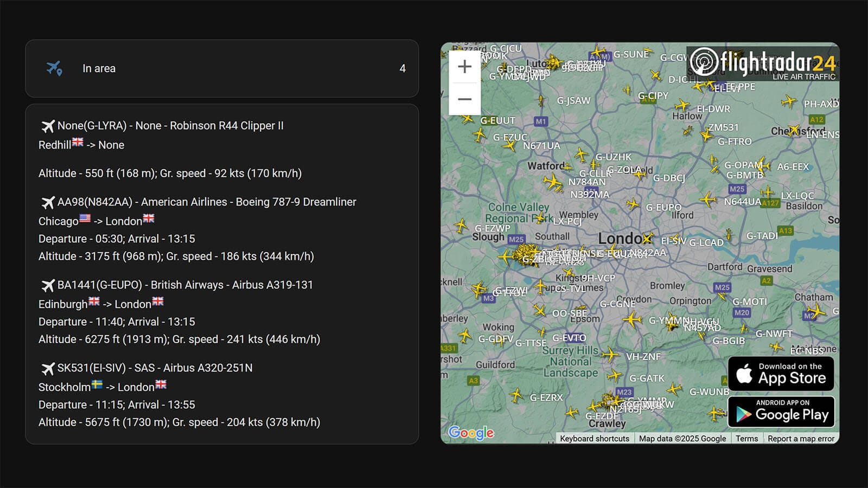This screenshot has height=488, width=868.
Task: Open Keyboard shortcuts on the map
Action: 595,439
